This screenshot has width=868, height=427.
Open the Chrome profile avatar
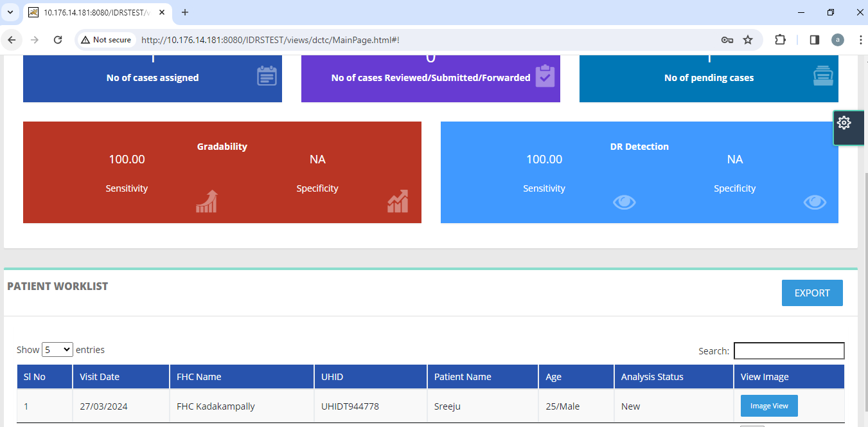coord(837,40)
